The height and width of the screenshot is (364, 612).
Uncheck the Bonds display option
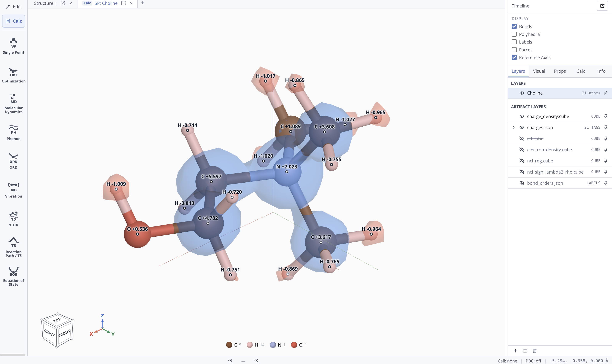tap(514, 26)
